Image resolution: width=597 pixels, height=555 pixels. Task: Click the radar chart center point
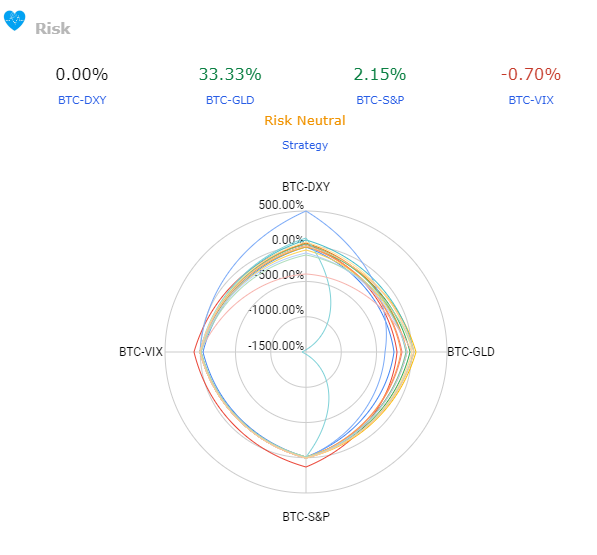point(306,352)
